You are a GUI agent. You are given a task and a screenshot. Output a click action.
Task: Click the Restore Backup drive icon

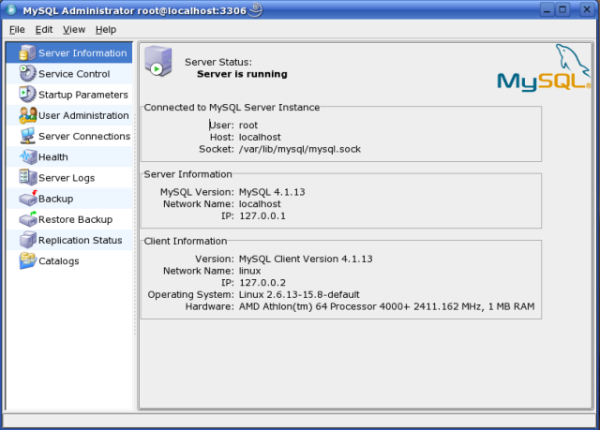(x=28, y=219)
